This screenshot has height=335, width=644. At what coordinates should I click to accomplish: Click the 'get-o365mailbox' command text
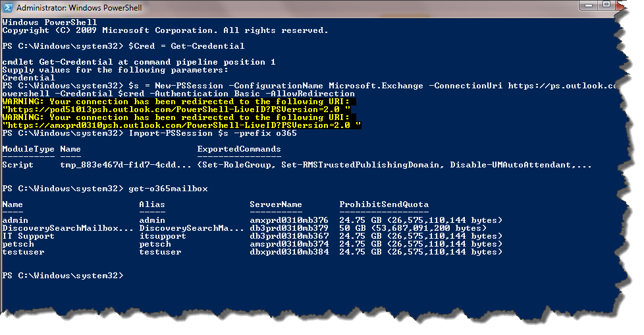point(169,189)
